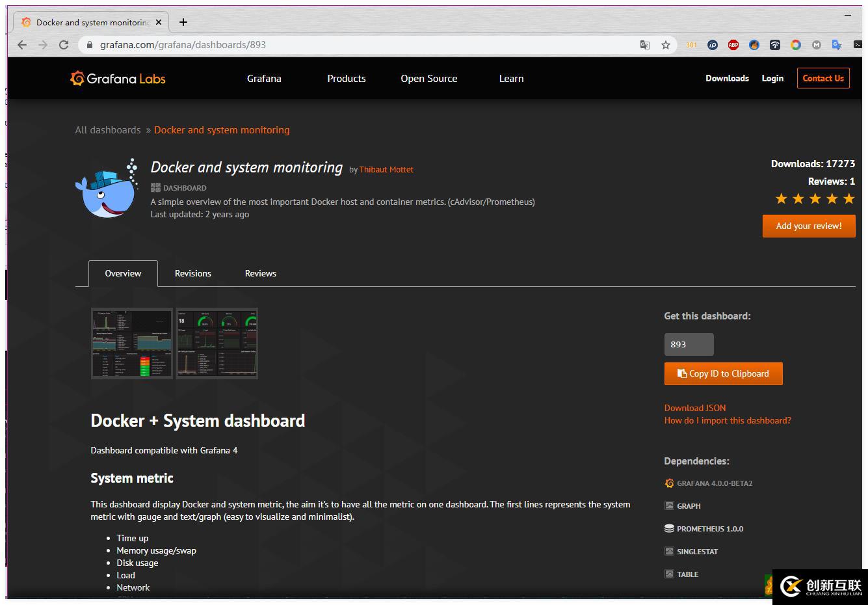
Task: Click the "Disk usage" list item
Action: click(137, 563)
